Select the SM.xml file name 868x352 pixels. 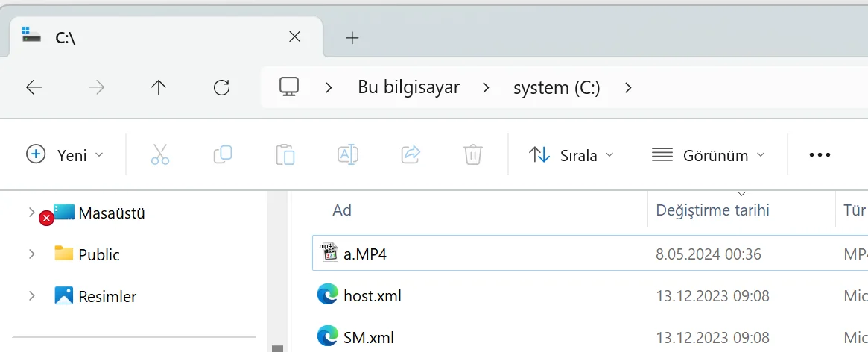pyautogui.click(x=369, y=337)
